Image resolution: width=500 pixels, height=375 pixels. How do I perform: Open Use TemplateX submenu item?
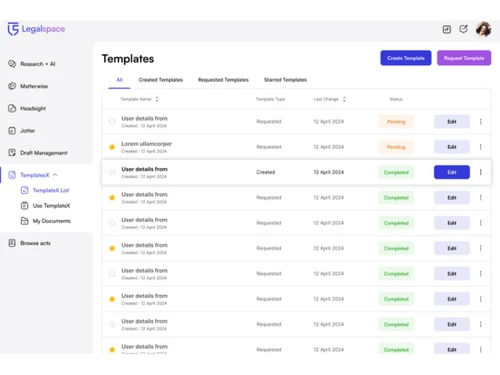tap(45, 206)
